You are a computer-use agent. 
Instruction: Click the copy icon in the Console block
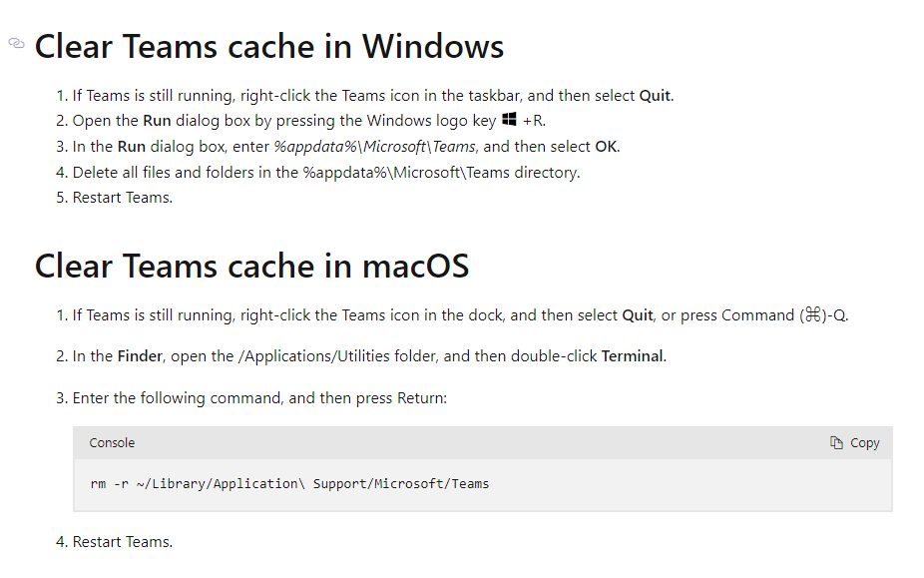836,443
